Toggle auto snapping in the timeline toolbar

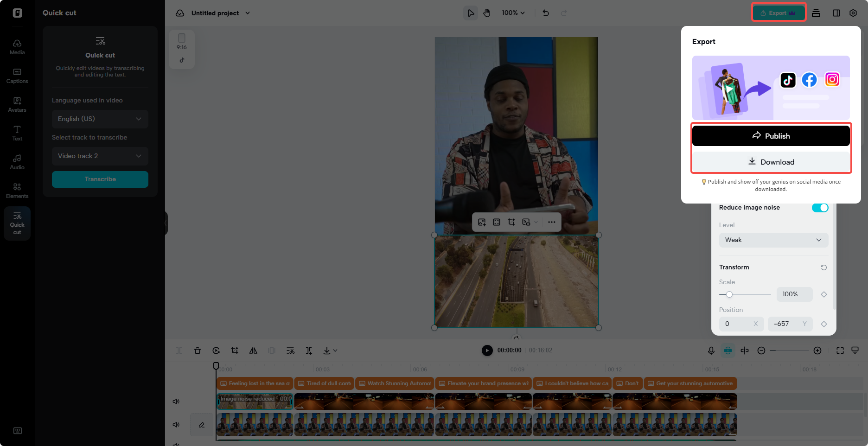728,350
